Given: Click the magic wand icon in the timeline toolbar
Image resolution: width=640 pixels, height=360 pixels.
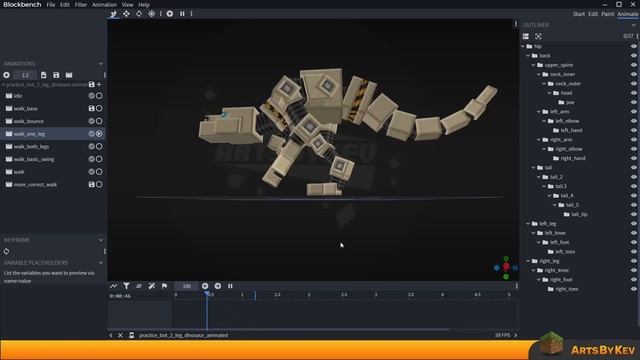Looking at the screenshot, I should [x=151, y=286].
